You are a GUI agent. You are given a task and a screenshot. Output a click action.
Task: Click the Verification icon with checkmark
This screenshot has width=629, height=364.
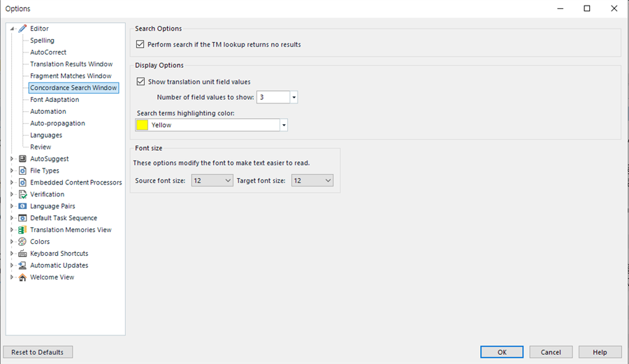coord(23,194)
